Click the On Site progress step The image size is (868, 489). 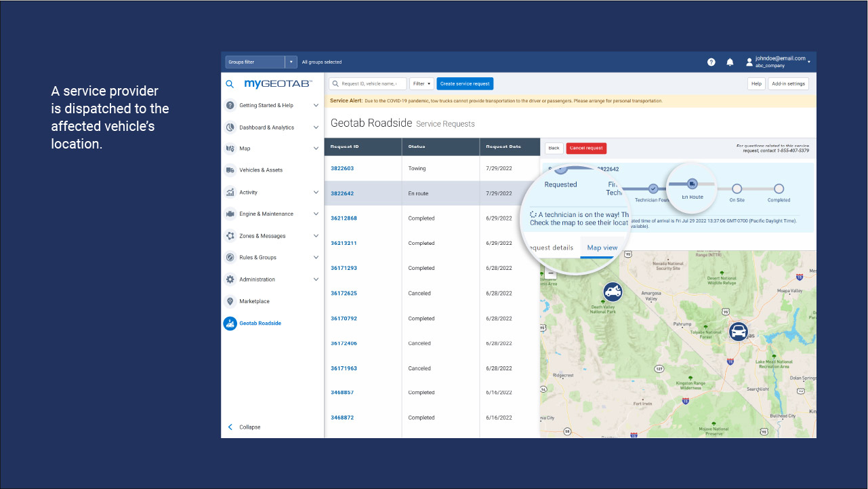(x=737, y=189)
